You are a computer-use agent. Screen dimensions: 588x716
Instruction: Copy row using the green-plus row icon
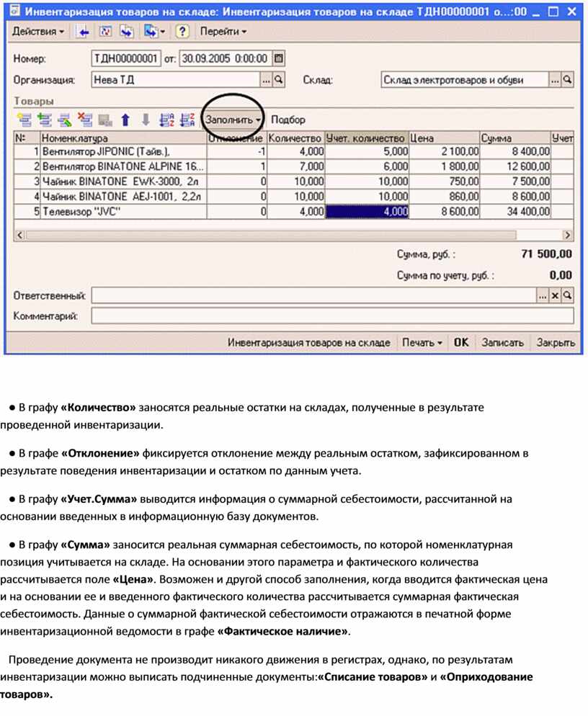(45, 120)
